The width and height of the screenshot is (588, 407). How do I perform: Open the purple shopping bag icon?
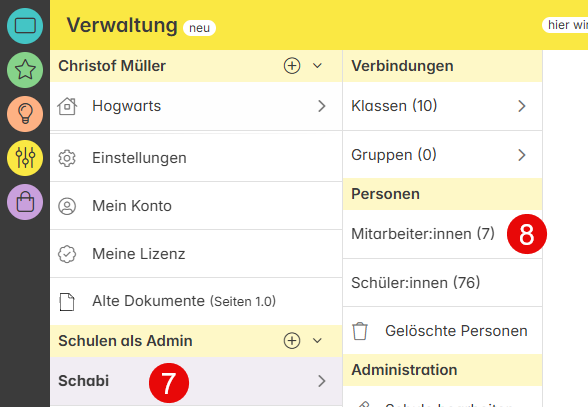click(25, 202)
